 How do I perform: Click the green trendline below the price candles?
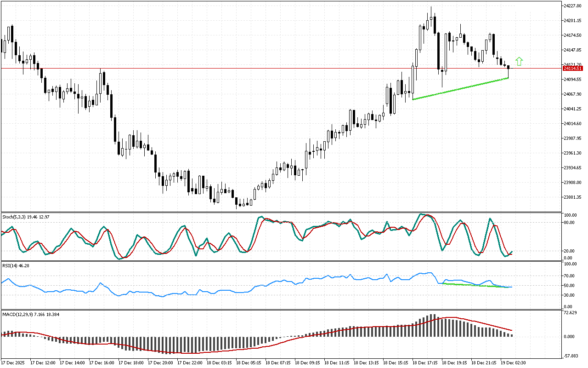tap(459, 89)
